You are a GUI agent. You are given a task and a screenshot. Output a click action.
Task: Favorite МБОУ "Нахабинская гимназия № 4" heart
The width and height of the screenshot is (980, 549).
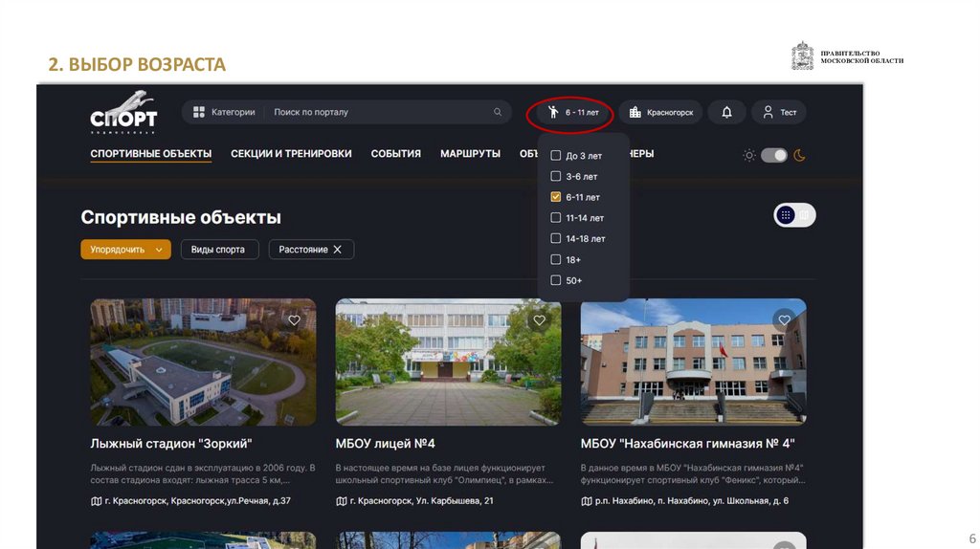click(x=785, y=320)
